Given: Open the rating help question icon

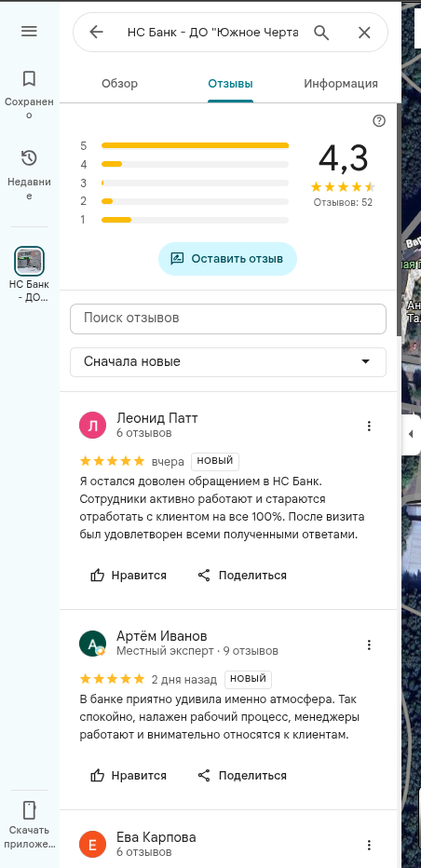Looking at the screenshot, I should click(x=379, y=121).
